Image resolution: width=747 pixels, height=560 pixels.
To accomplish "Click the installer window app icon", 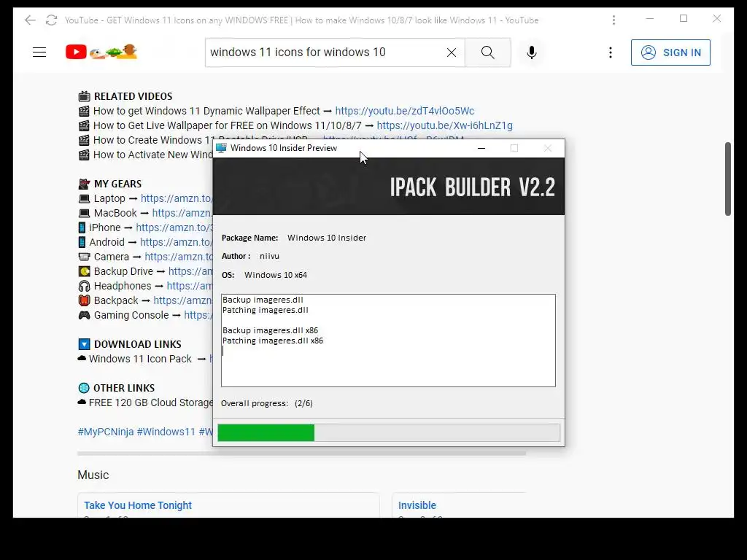I will [x=221, y=148].
